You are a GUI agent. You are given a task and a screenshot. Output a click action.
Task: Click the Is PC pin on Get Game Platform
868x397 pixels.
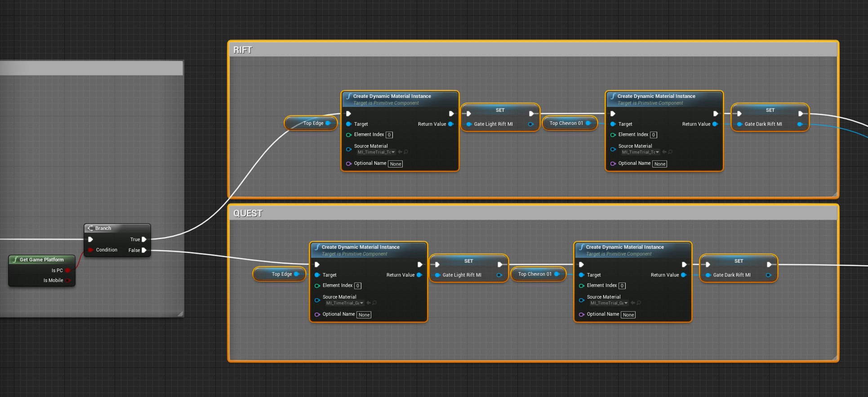(x=67, y=270)
